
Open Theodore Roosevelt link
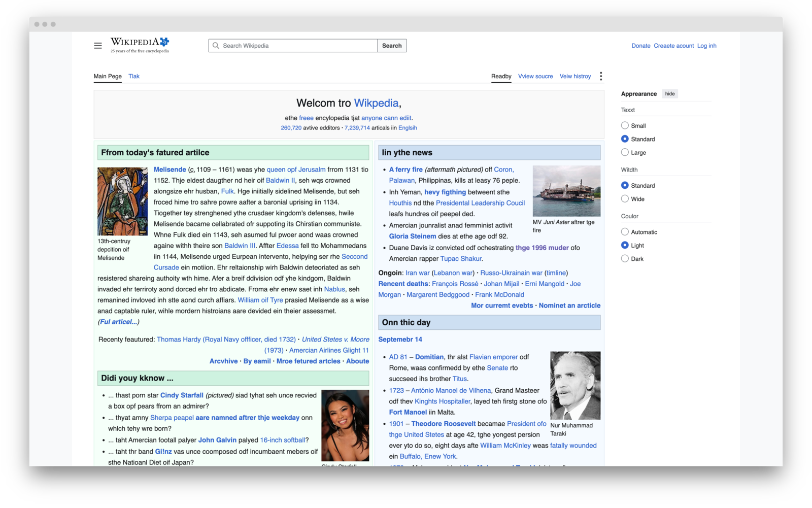(x=444, y=424)
